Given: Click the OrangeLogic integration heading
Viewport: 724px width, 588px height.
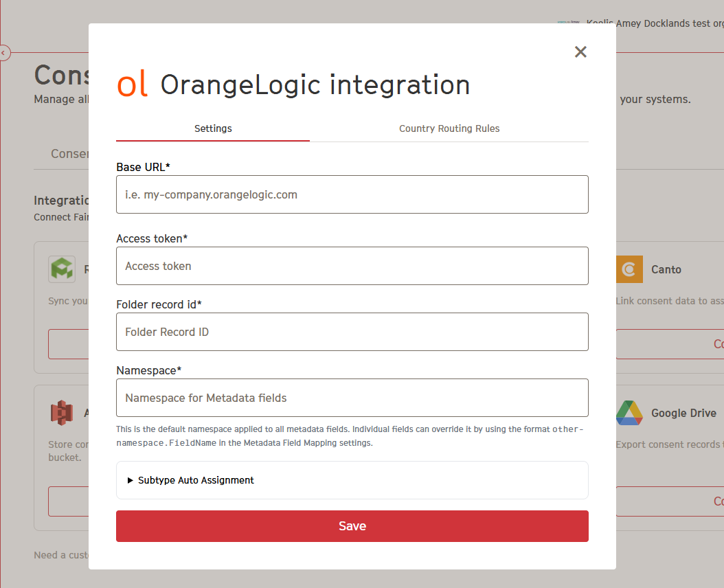Looking at the screenshot, I should pyautogui.click(x=315, y=85).
